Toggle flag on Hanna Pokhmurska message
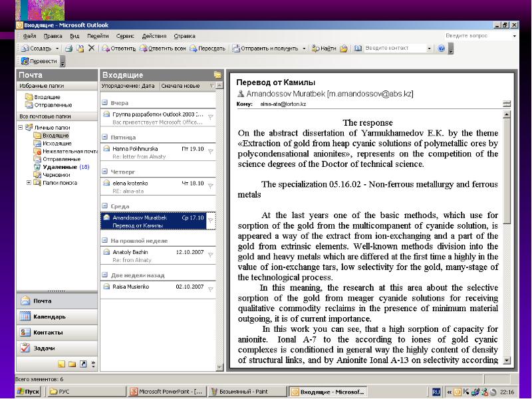 (x=210, y=152)
